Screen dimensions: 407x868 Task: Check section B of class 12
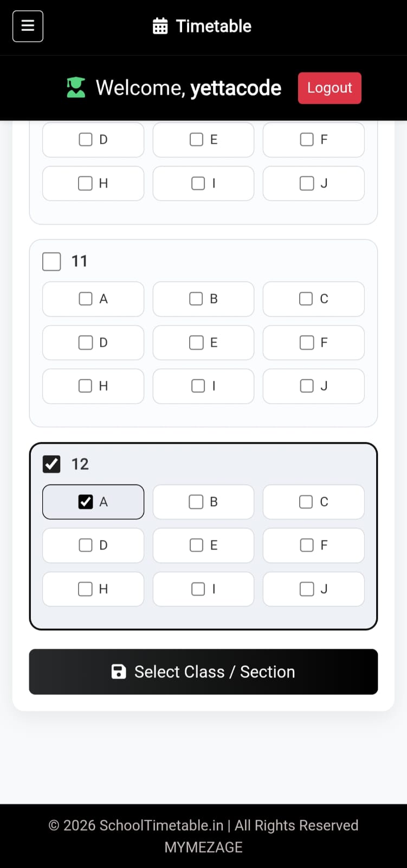tap(195, 502)
